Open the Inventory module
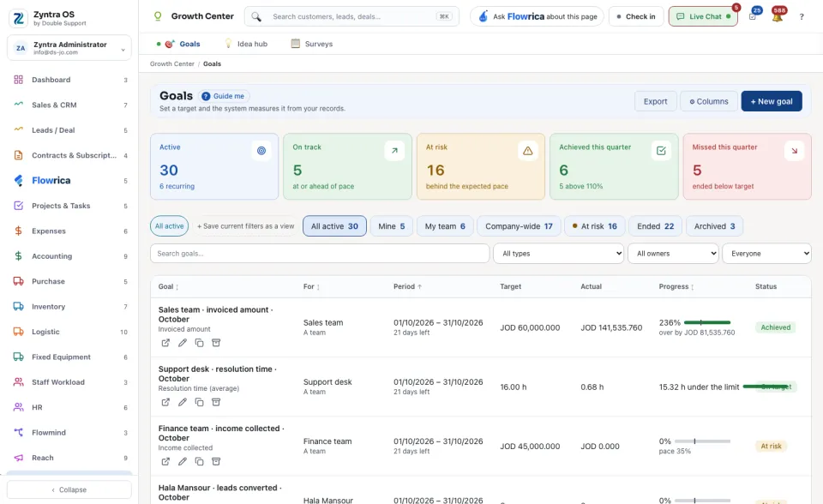823x504 pixels. [x=69, y=307]
